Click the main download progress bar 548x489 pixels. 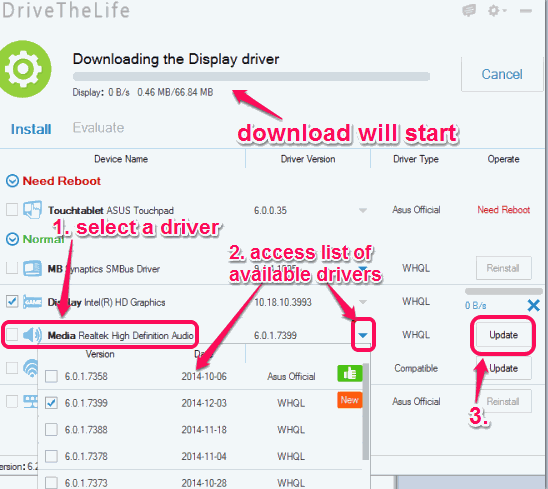[x=251, y=76]
